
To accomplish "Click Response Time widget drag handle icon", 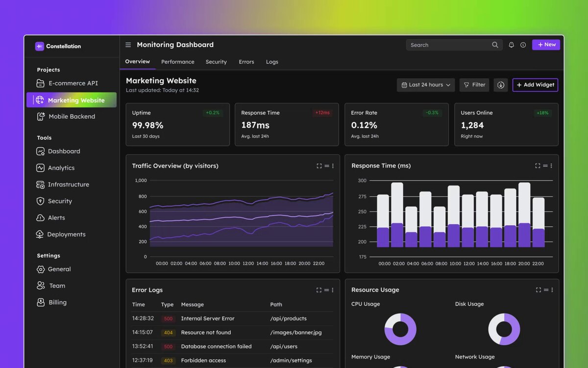I will tap(545, 166).
